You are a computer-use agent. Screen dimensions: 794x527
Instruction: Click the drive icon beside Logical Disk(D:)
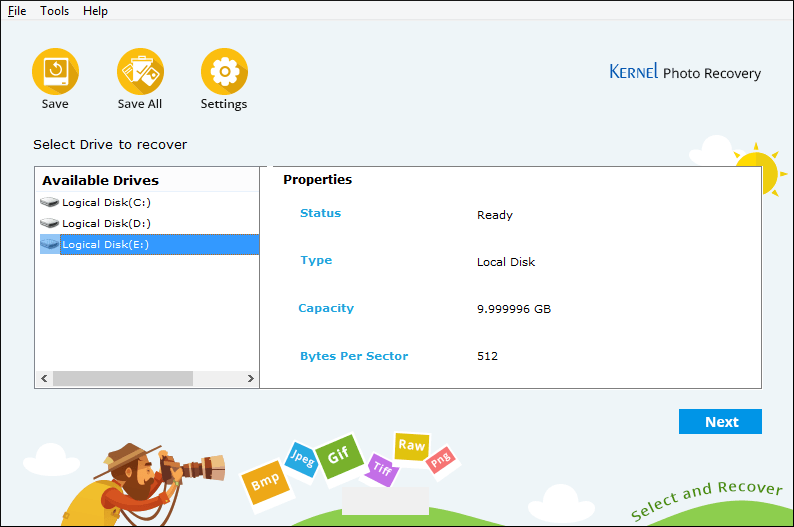[49, 223]
